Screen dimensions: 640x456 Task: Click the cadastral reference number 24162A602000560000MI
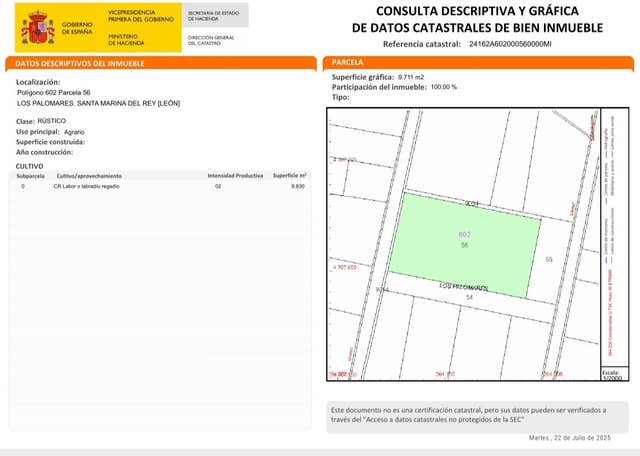pos(510,44)
